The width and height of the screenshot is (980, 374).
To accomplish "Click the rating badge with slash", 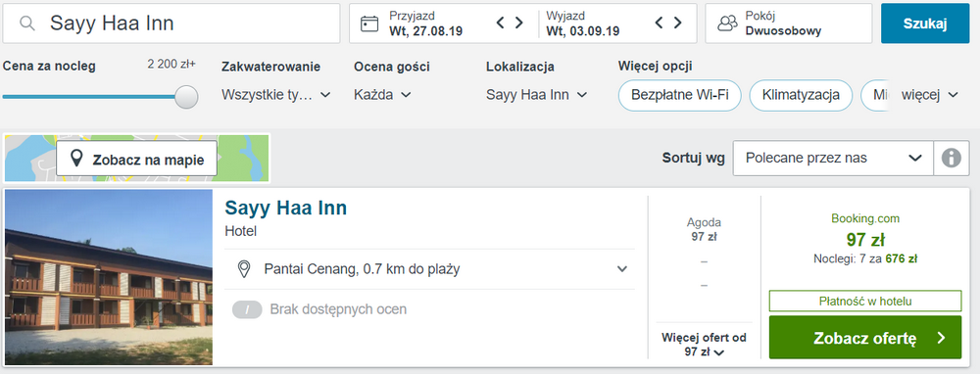I will [247, 309].
